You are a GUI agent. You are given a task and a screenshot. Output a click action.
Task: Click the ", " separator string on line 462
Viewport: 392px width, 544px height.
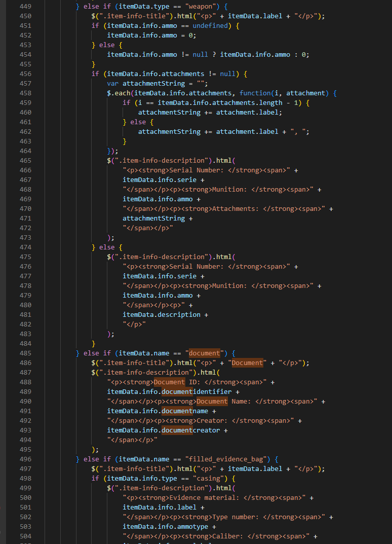click(x=298, y=131)
